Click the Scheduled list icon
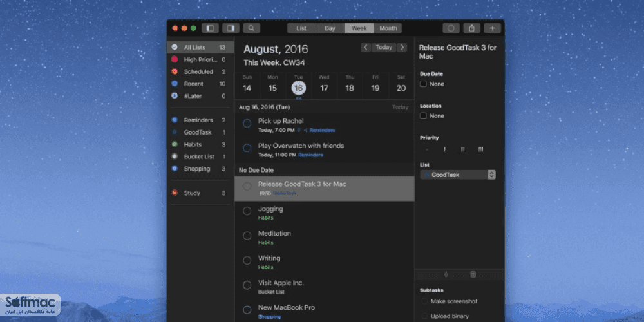The image size is (644, 322). 175,71
